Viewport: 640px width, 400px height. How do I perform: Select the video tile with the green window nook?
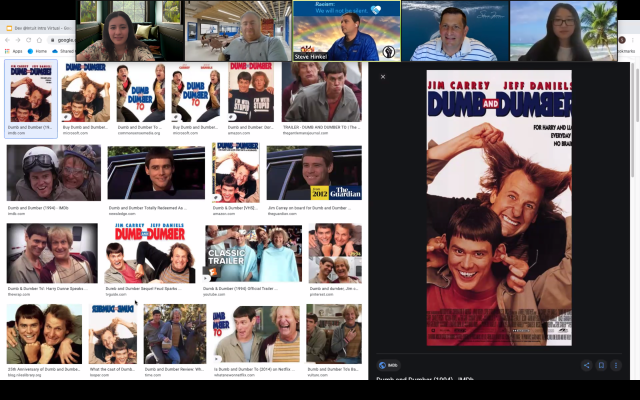(130, 31)
